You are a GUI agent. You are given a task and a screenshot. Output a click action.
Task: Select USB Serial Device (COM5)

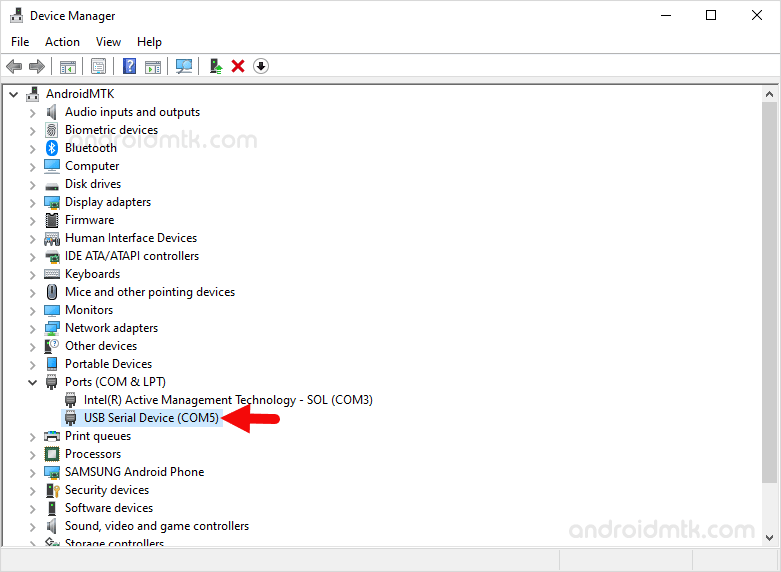click(x=151, y=418)
